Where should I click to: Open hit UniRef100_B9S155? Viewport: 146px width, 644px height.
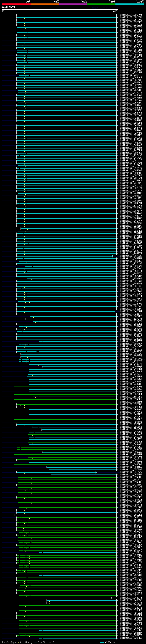[131, 70]
